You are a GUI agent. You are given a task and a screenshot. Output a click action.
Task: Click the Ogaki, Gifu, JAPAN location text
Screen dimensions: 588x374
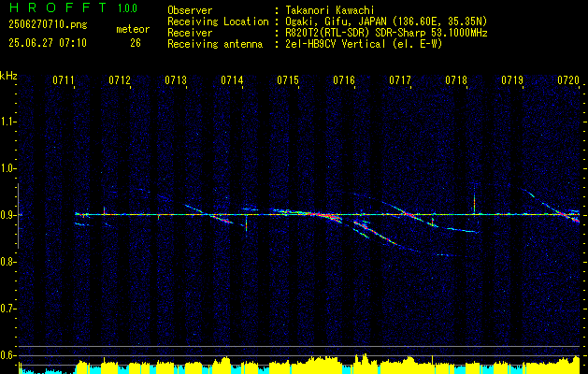pos(386,22)
